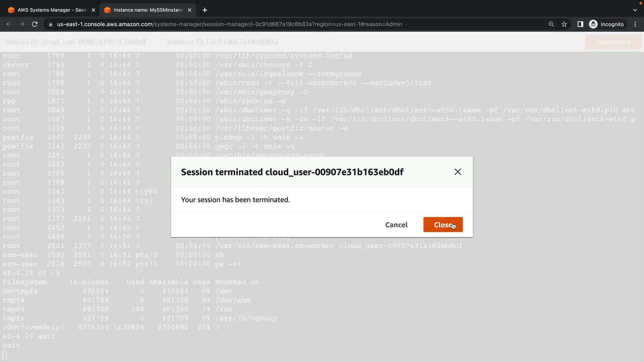The width and height of the screenshot is (644, 362).
Task: Reload the current page
Action: [35, 24]
